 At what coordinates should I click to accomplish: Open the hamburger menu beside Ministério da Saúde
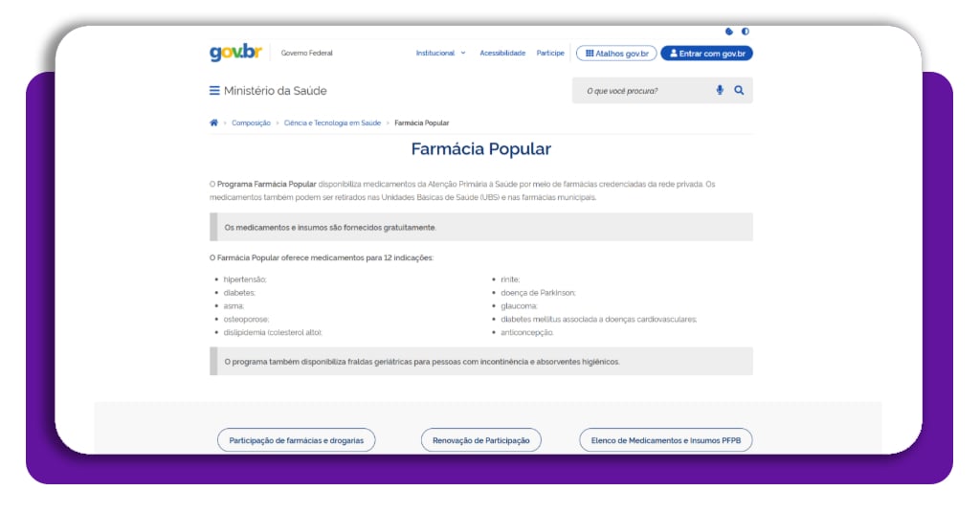tap(214, 91)
